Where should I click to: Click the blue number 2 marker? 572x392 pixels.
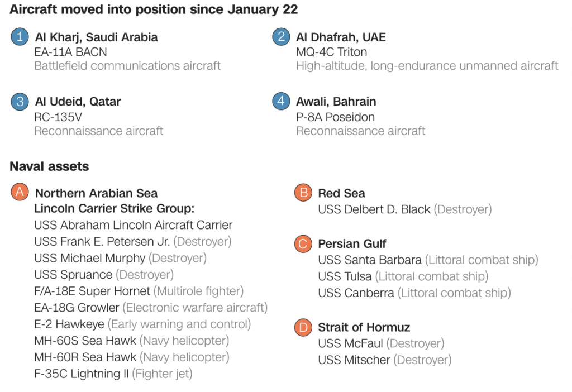click(281, 37)
